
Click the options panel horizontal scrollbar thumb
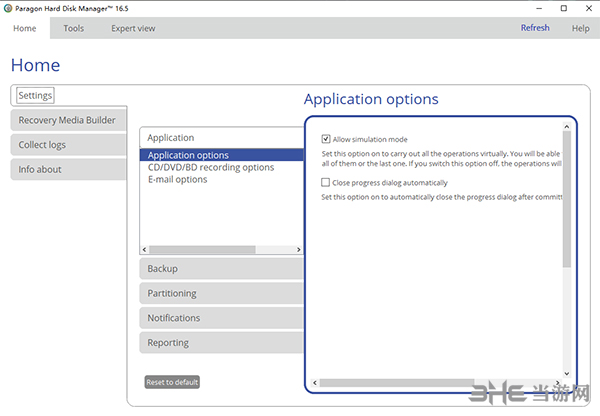(x=397, y=383)
